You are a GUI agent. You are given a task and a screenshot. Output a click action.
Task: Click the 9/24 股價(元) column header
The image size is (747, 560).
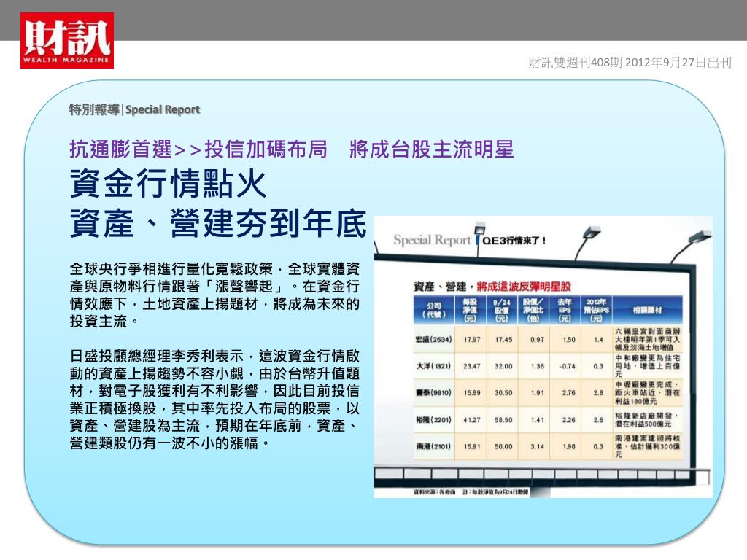[502, 310]
